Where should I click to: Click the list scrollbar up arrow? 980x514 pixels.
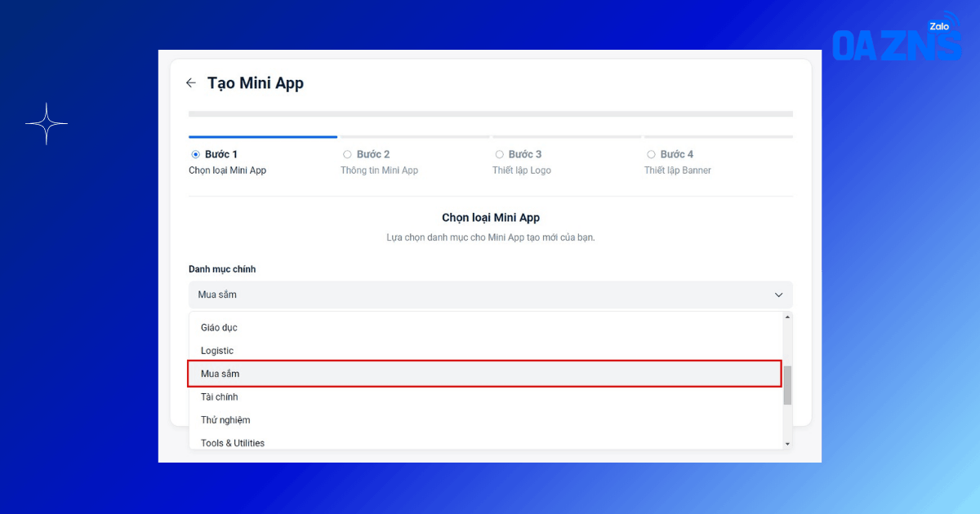pos(787,317)
